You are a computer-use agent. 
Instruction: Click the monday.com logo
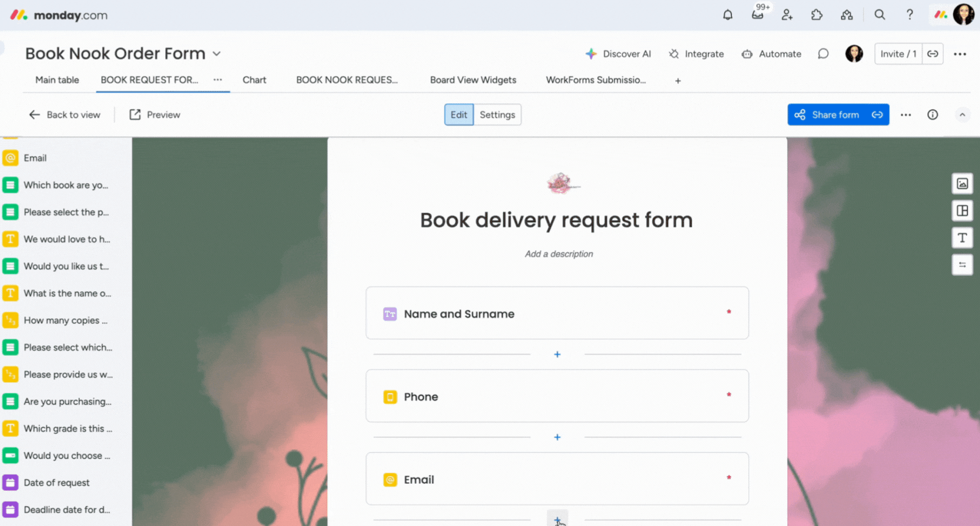coord(59,15)
